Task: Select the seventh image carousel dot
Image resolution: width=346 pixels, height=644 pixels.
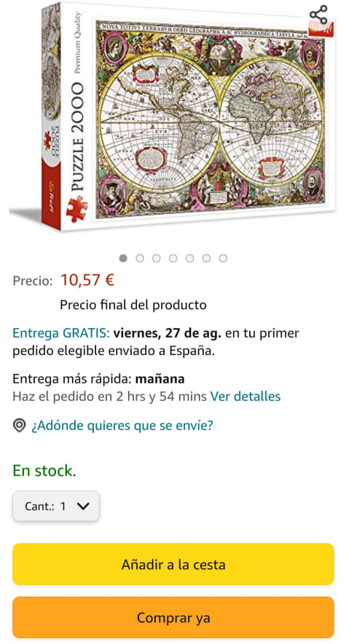Action: pyautogui.click(x=223, y=258)
